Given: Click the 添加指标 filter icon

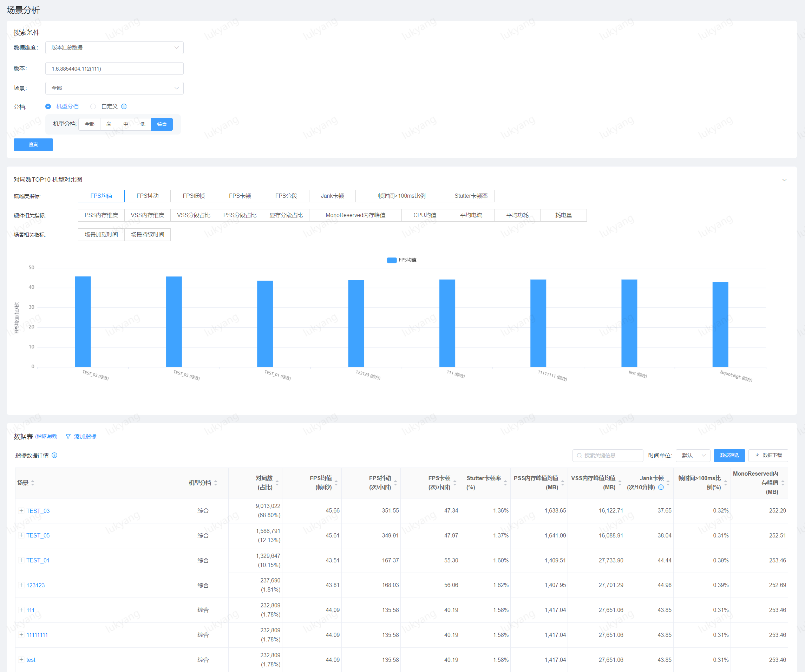Looking at the screenshot, I should (x=68, y=436).
